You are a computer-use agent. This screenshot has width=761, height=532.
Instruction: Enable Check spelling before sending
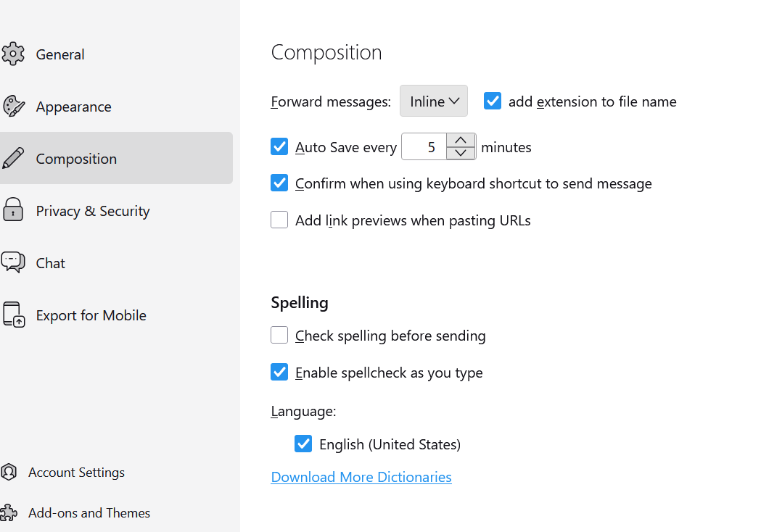(x=279, y=336)
